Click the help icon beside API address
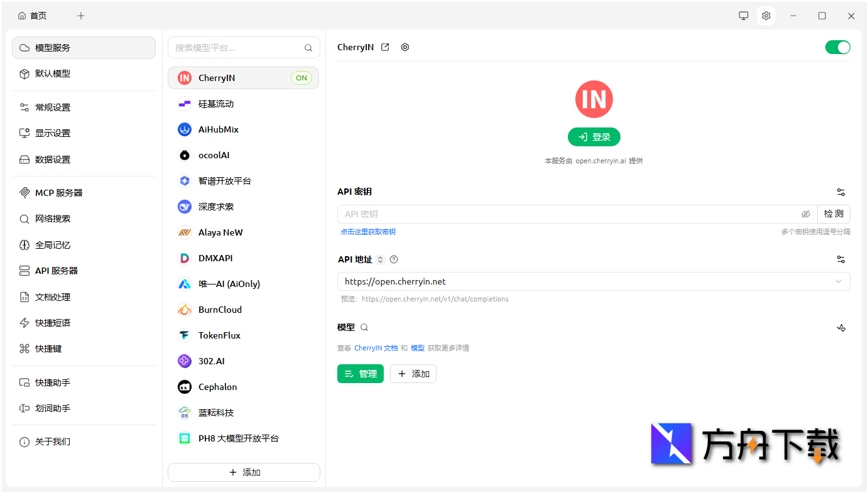868x493 pixels. click(394, 259)
